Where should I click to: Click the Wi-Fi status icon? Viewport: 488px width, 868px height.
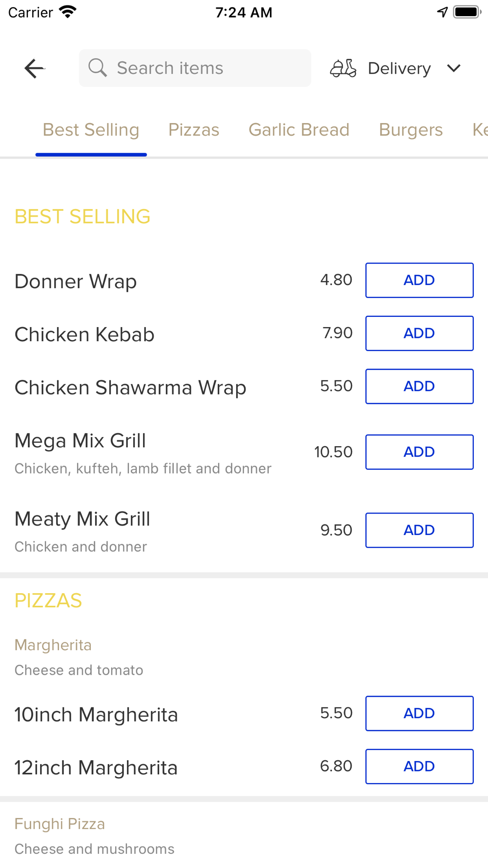(68, 12)
